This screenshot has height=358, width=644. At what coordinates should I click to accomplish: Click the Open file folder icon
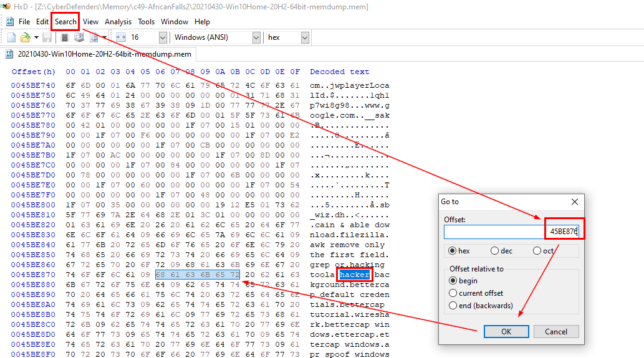pos(26,37)
